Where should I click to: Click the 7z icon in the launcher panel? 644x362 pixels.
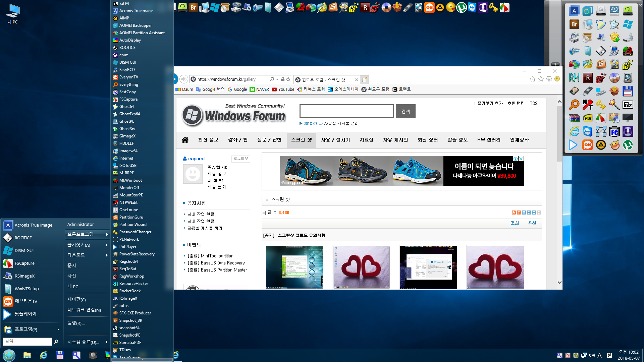tap(628, 105)
